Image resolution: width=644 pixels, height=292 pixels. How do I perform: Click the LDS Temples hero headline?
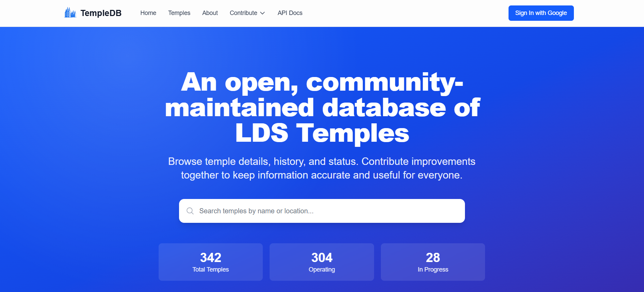322,133
